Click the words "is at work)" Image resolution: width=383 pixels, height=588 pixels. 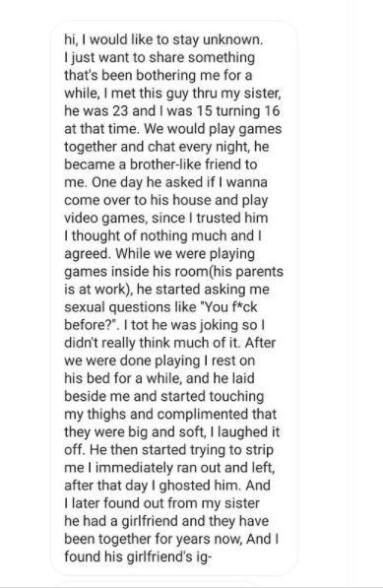coord(96,289)
